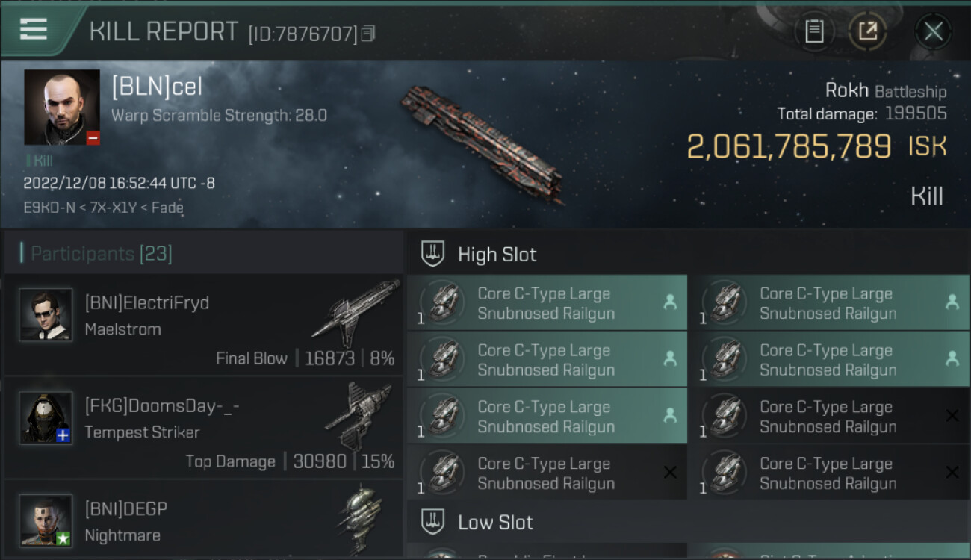This screenshot has height=560, width=971.
Task: Select bottom-right Core C-Type Railgun slot
Action: click(828, 473)
